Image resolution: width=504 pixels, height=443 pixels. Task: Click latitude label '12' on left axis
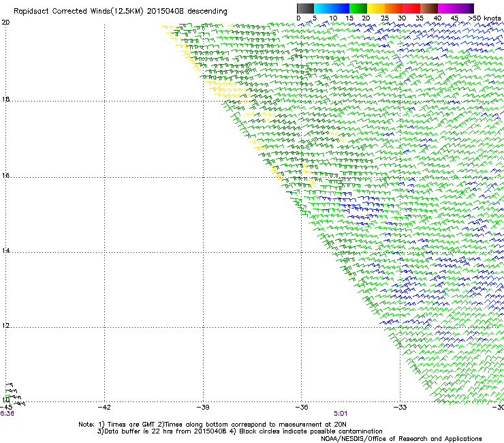pyautogui.click(x=5, y=326)
